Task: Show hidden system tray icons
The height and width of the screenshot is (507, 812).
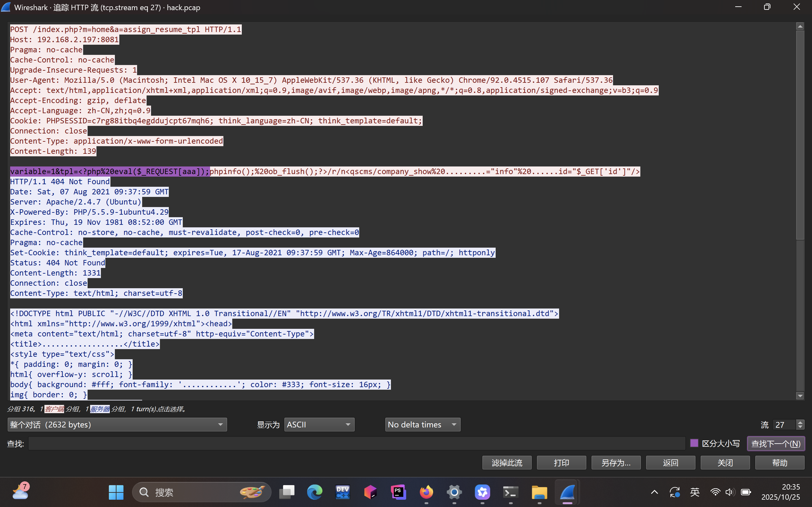Action: coord(654,492)
